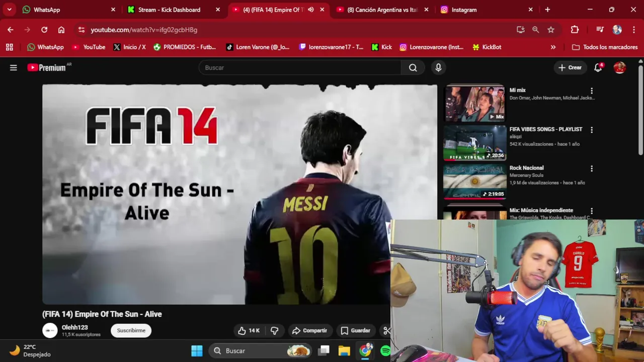Open more options for FIFA VIBES SONGS

[592, 130]
